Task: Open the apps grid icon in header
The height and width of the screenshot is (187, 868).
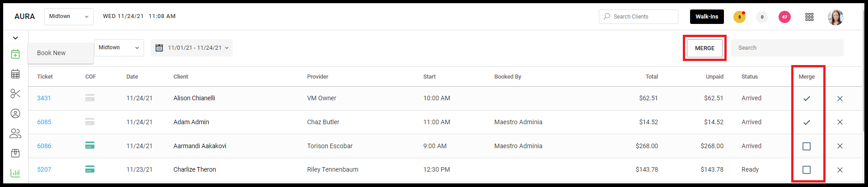Action: coord(809,17)
